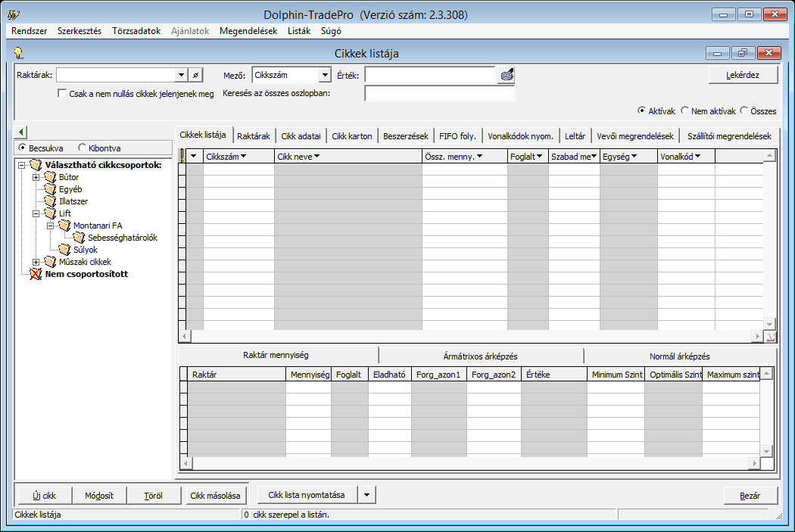Viewport: 795px width, 532px height.
Task: Open the Rendszer menu
Action: point(30,31)
